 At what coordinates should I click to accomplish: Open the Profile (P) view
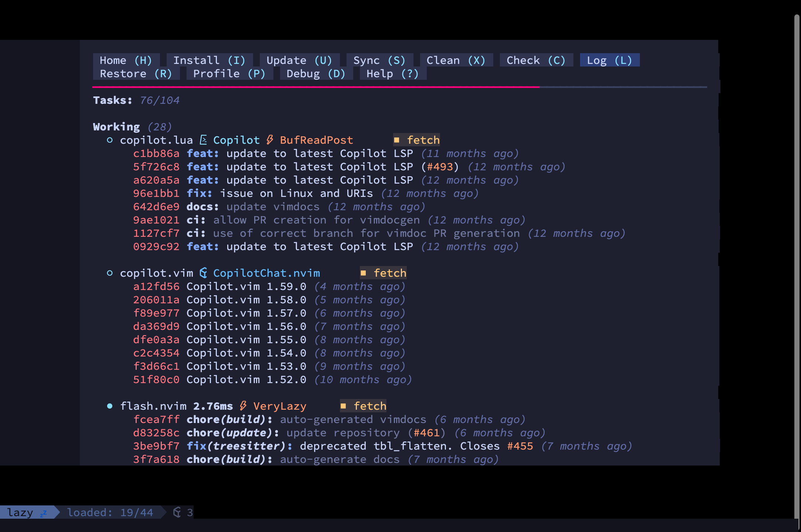(229, 74)
